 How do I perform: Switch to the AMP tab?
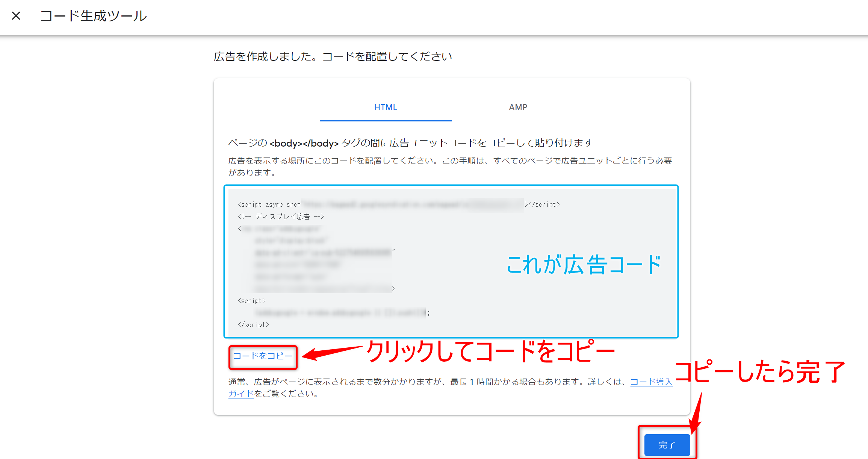518,107
